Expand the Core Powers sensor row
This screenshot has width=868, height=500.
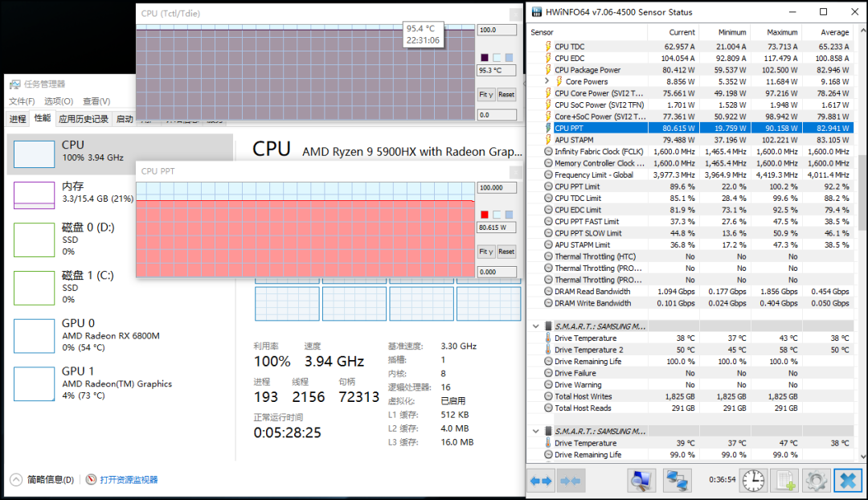[x=547, y=81]
